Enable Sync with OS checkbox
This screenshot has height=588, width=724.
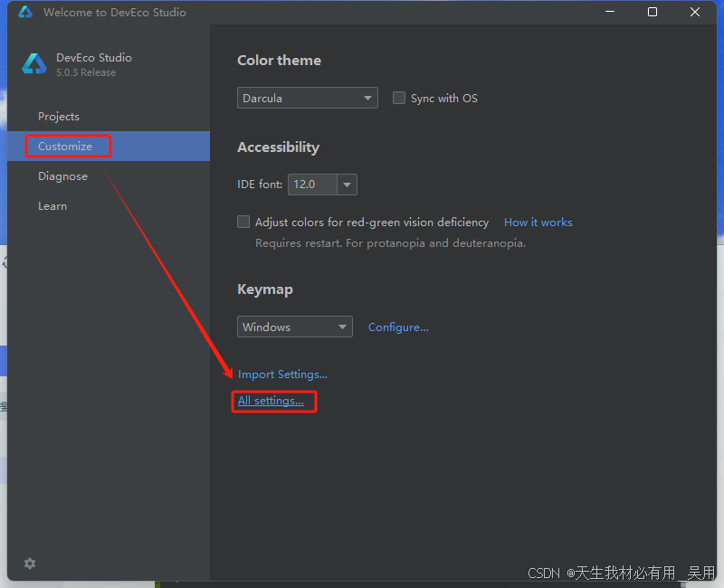click(398, 98)
